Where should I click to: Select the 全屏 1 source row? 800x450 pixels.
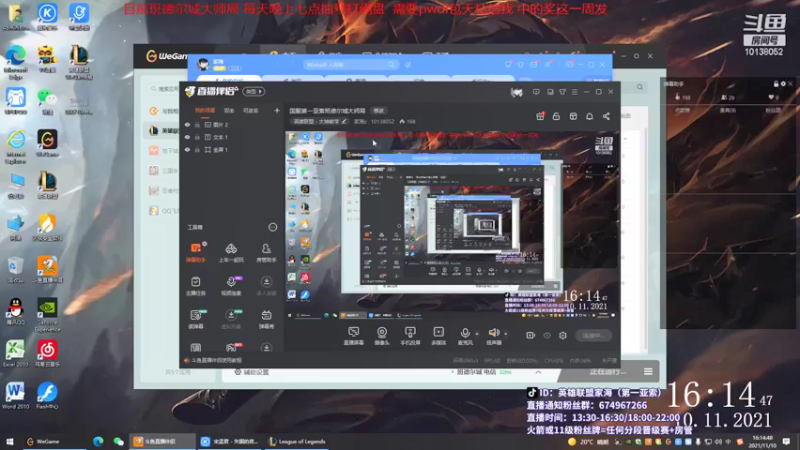click(x=232, y=149)
